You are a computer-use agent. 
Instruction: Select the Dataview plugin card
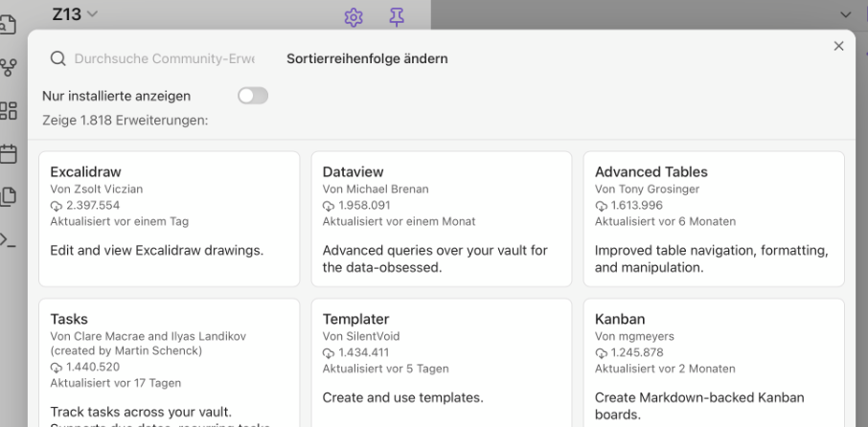click(x=435, y=218)
